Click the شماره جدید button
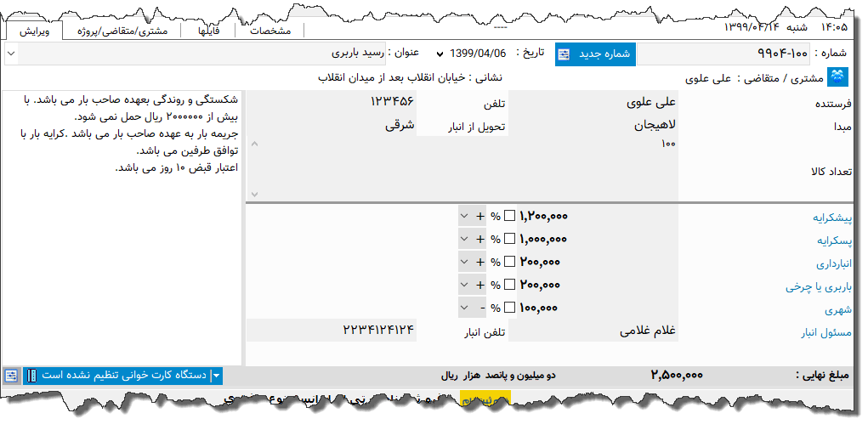Viewport: 868px width, 430px height. (x=596, y=54)
